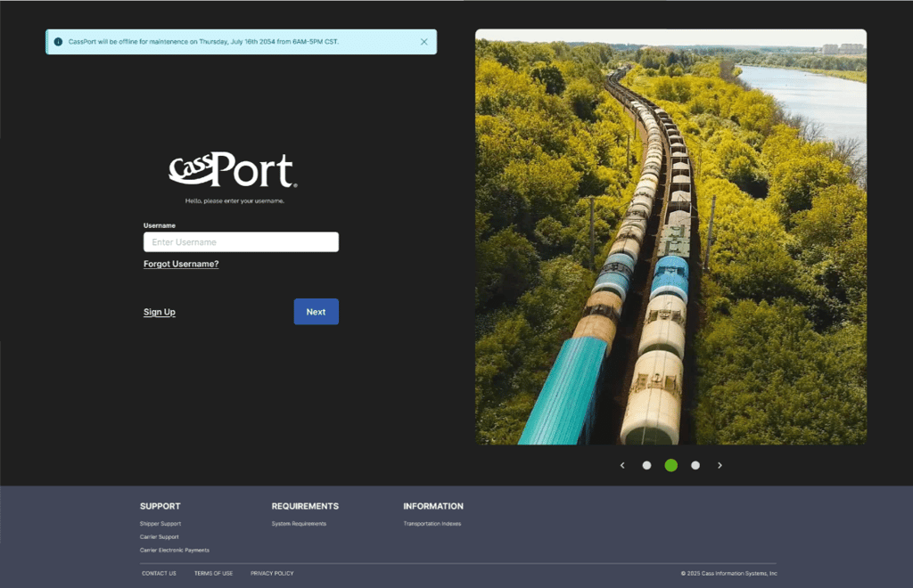
Task: Click the CassPort logo
Action: coord(233,169)
